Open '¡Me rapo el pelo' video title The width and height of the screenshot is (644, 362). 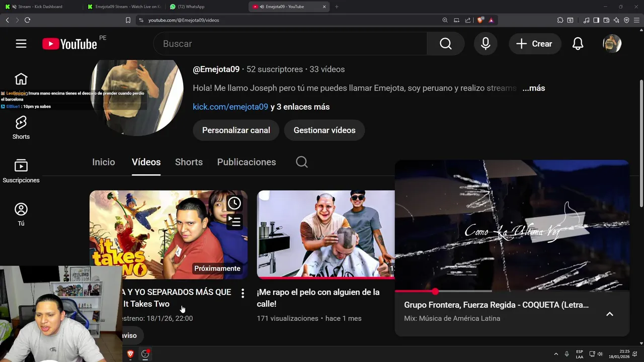pos(318,298)
